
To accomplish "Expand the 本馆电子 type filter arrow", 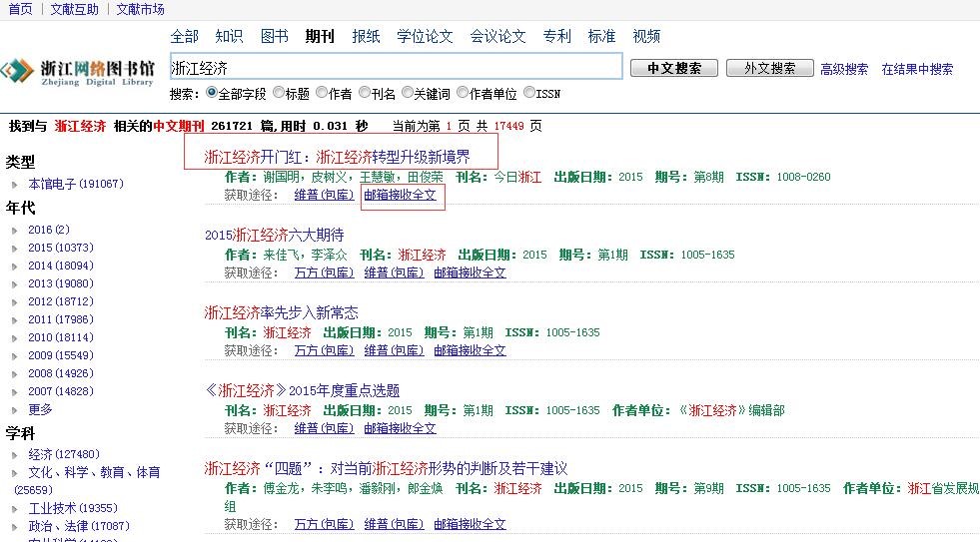I will point(15,185).
